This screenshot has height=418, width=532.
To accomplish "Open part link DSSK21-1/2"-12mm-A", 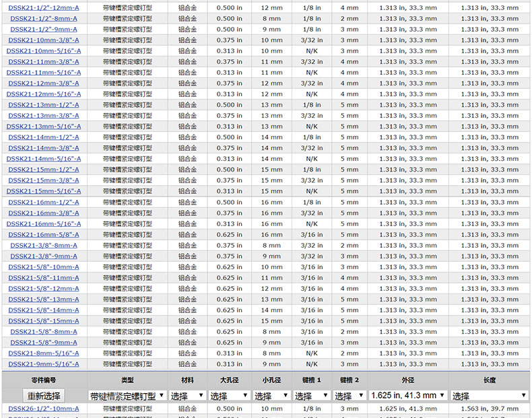I will [x=44, y=7].
